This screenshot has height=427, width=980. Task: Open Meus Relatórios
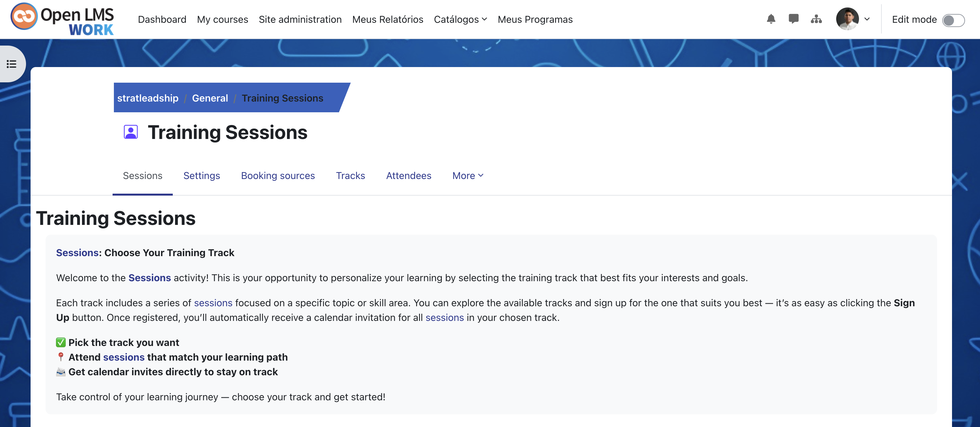tap(387, 20)
